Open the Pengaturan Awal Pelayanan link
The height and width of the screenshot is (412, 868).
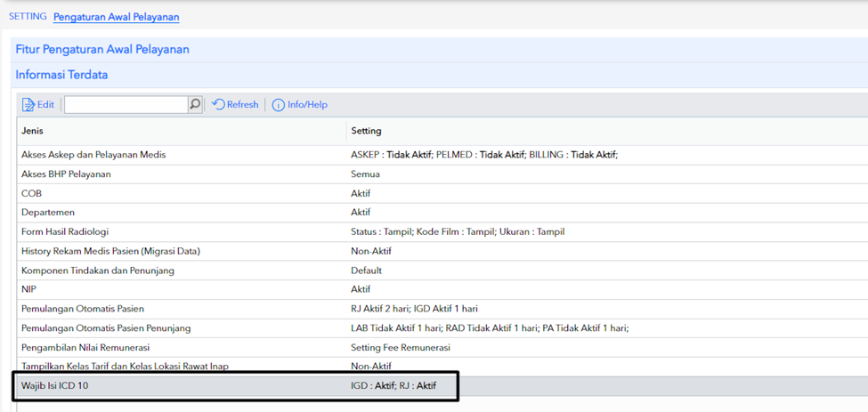pyautogui.click(x=116, y=17)
